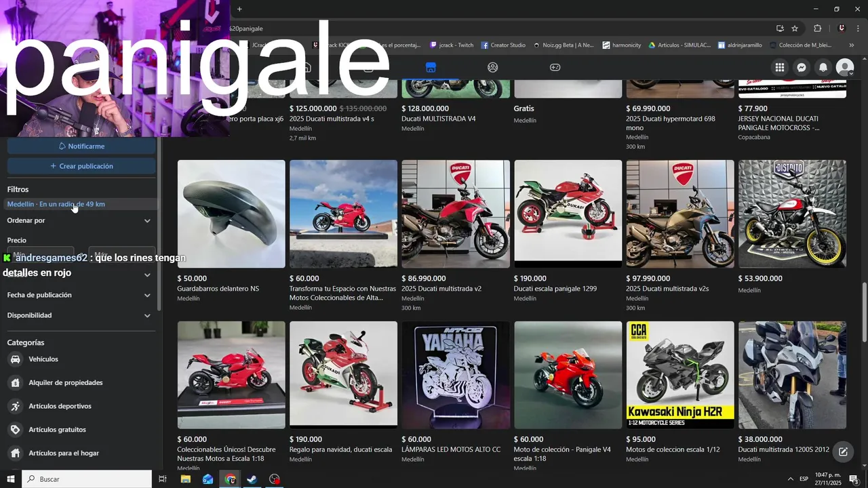868x488 pixels.
Task: Open the taskbar clock showing 10:47 p. m.
Action: pos(828,479)
